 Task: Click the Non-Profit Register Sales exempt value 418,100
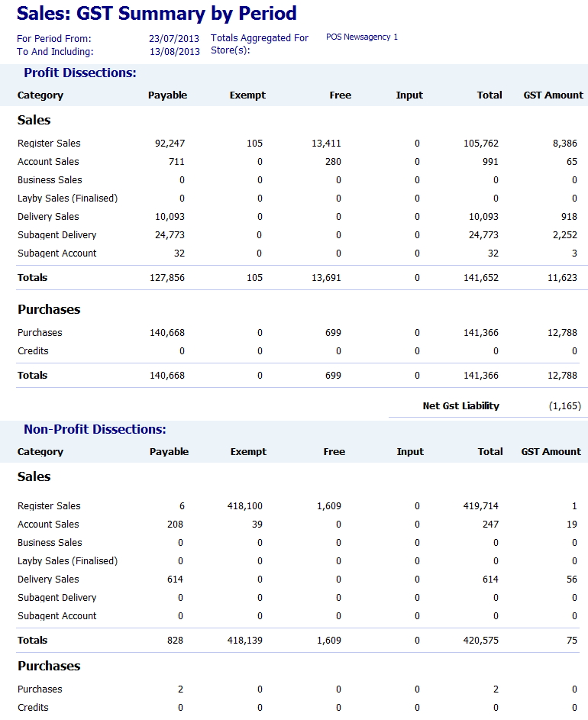[245, 505]
